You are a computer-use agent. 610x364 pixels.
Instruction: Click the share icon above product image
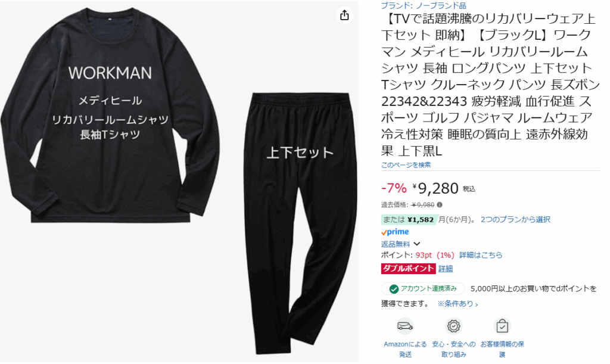pos(344,15)
